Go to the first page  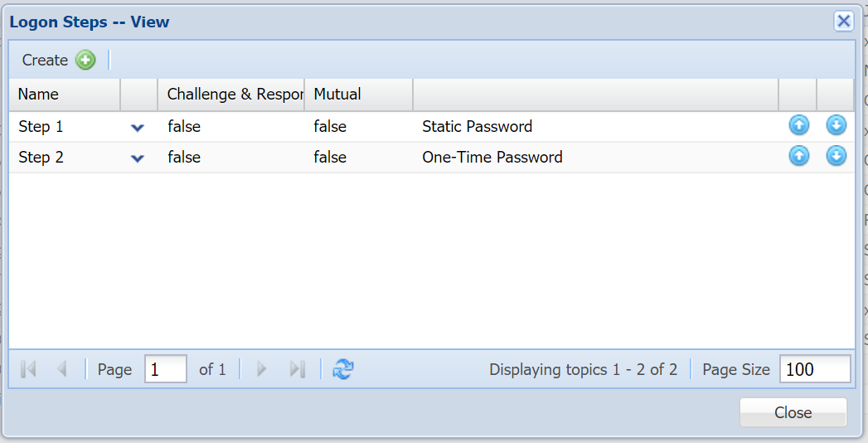point(28,369)
